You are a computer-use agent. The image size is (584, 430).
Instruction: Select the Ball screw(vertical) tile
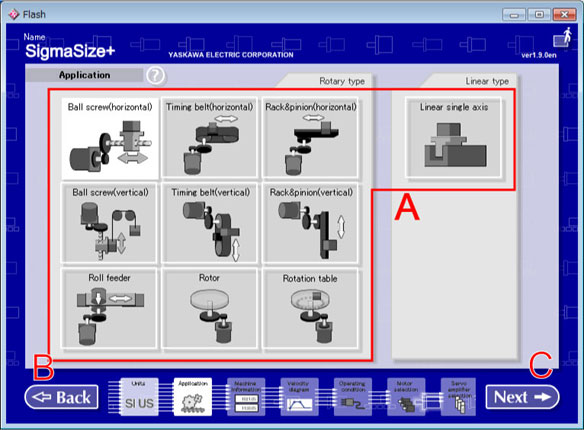pyautogui.click(x=109, y=223)
